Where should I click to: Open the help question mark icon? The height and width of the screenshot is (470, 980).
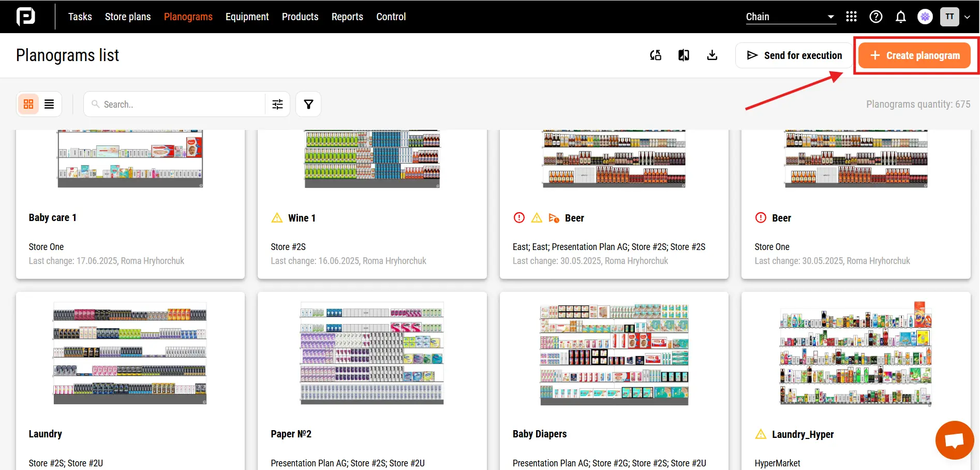[x=876, y=16]
